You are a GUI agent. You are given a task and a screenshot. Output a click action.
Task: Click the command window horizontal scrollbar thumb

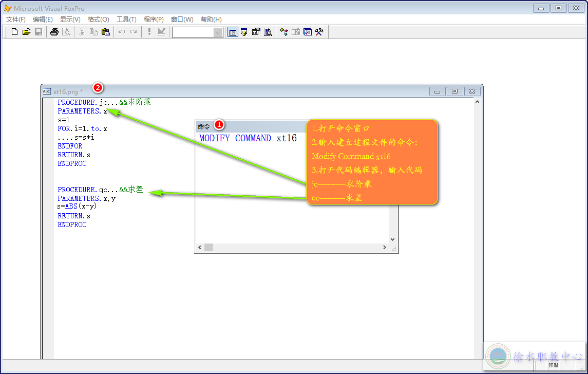coord(209,248)
